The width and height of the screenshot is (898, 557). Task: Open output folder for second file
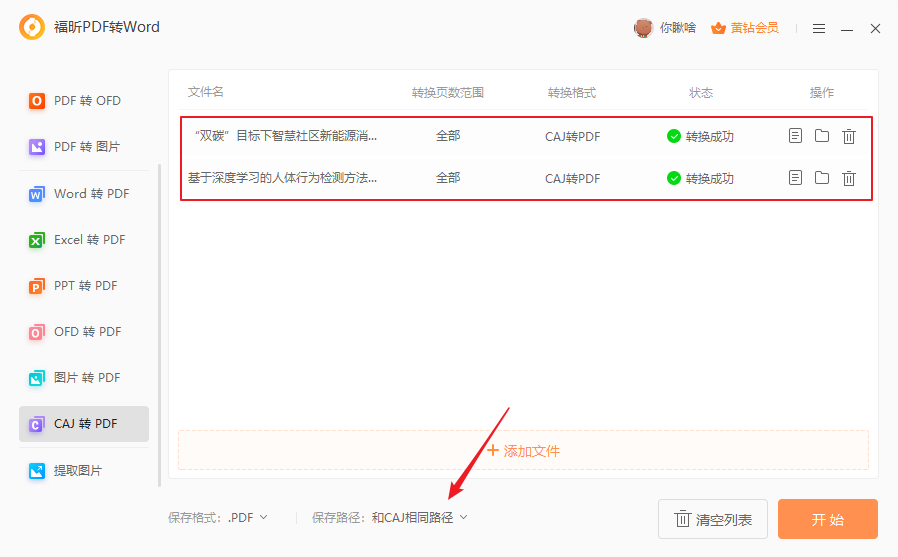822,178
